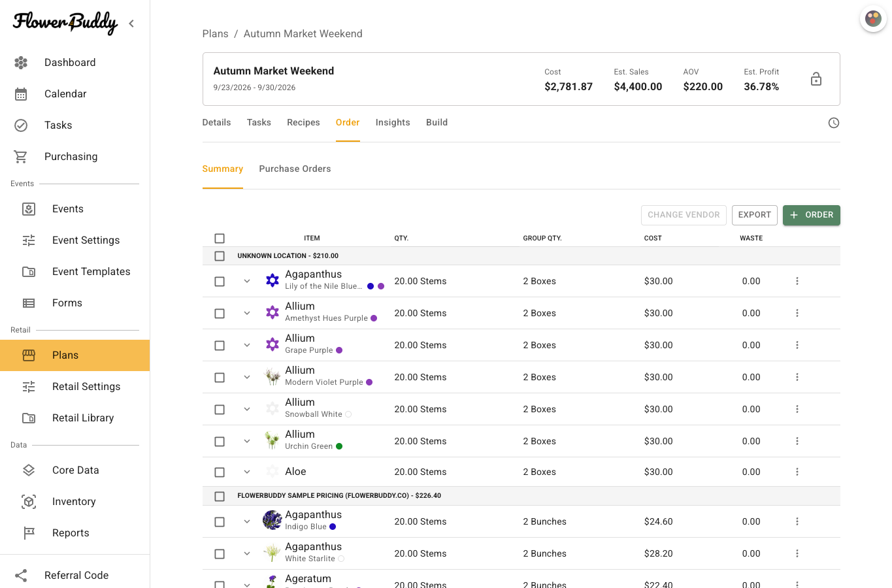892x588 pixels.
Task: Open the Dashboard icon in sidebar
Action: point(21,63)
